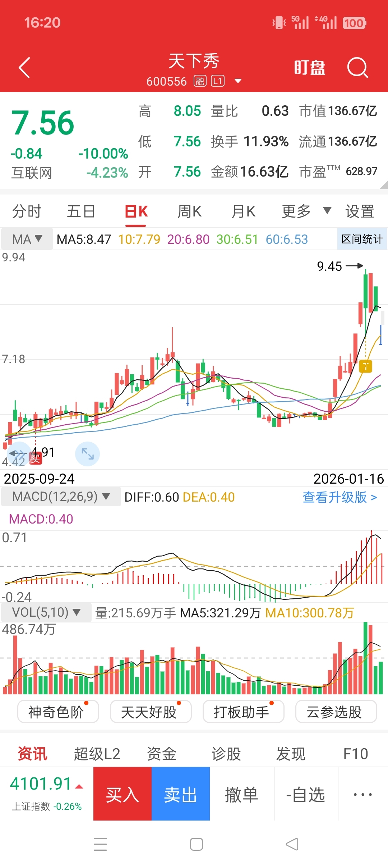The image size is (388, 868).
Task: Tap the 互联网 sector label
Action: click(x=32, y=173)
